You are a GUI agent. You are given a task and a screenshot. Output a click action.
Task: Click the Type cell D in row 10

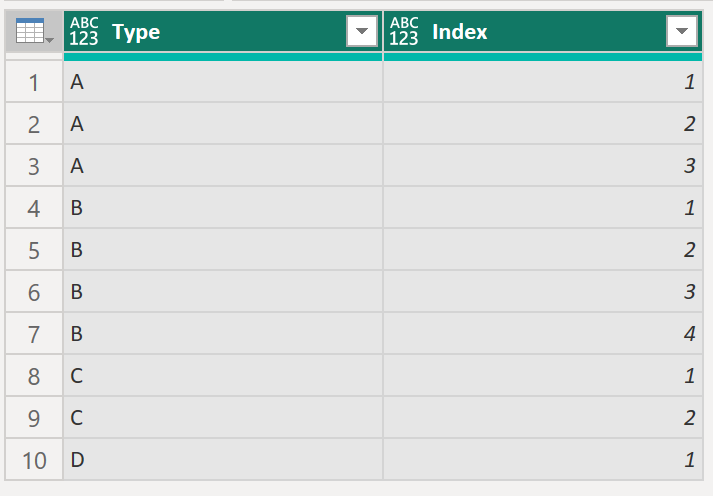point(223,460)
